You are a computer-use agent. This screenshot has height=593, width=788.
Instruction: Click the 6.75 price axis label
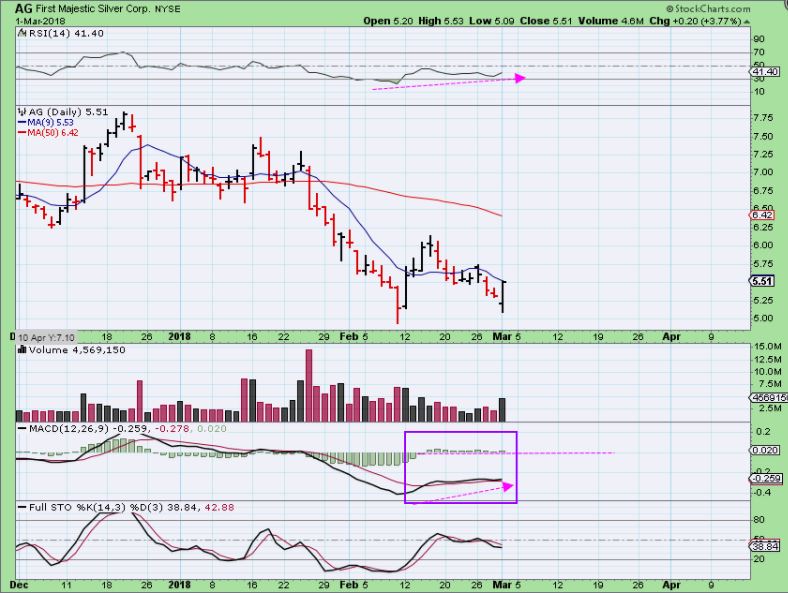[x=763, y=191]
